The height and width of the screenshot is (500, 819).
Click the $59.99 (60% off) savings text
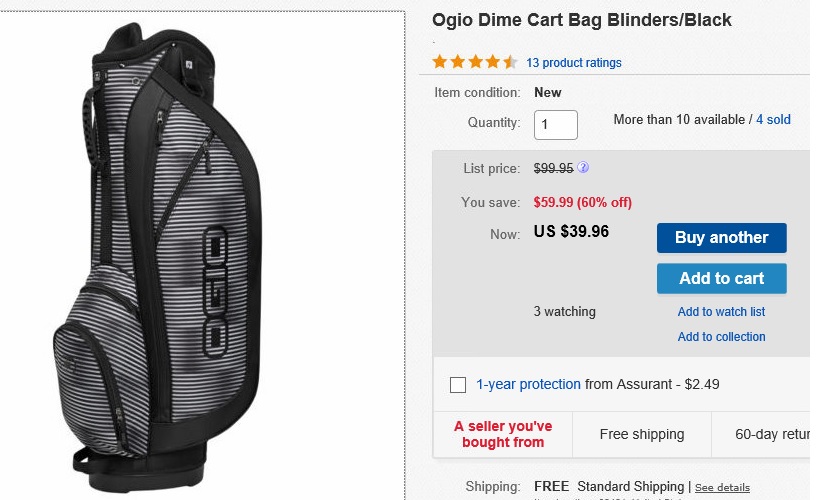point(582,202)
